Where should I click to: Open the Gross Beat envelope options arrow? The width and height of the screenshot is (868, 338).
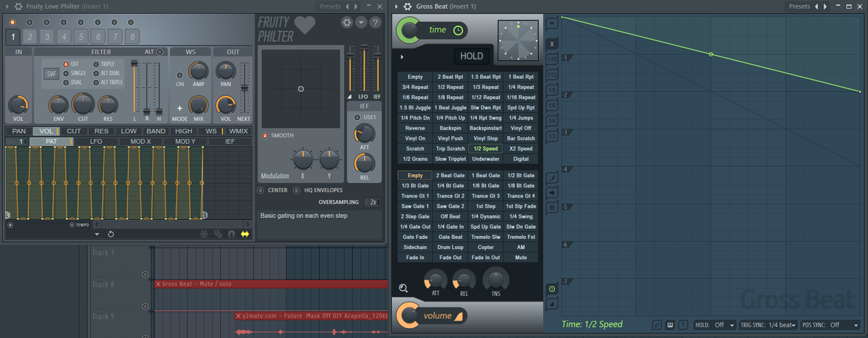552,23
